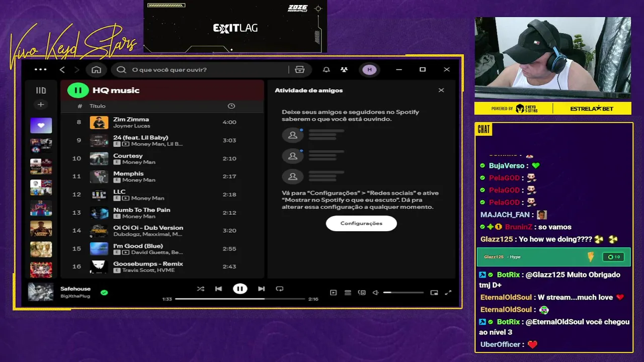This screenshot has height=362, width=644.
Task: Select the Zim Zimma track
Action: [x=162, y=122]
